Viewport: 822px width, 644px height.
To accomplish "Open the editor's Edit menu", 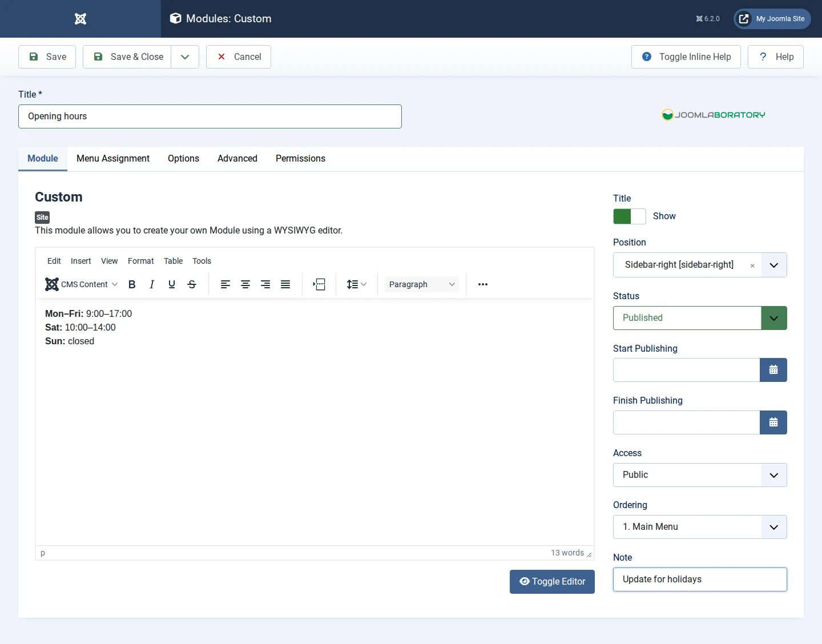I will point(54,261).
